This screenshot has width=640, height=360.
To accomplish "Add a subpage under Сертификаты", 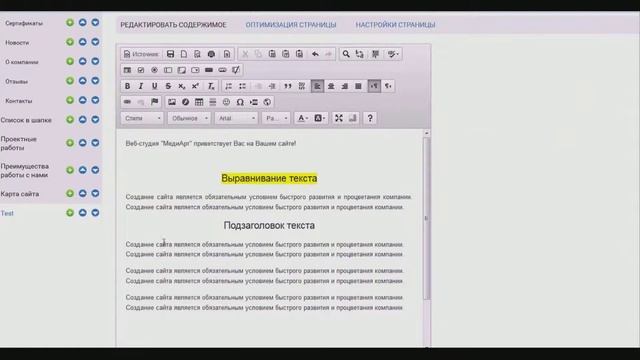I will tap(70, 23).
